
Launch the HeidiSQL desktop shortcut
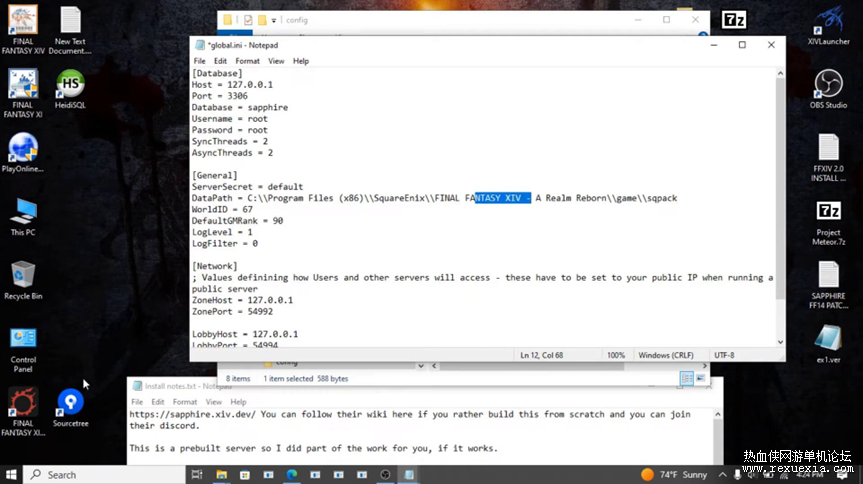(70, 89)
